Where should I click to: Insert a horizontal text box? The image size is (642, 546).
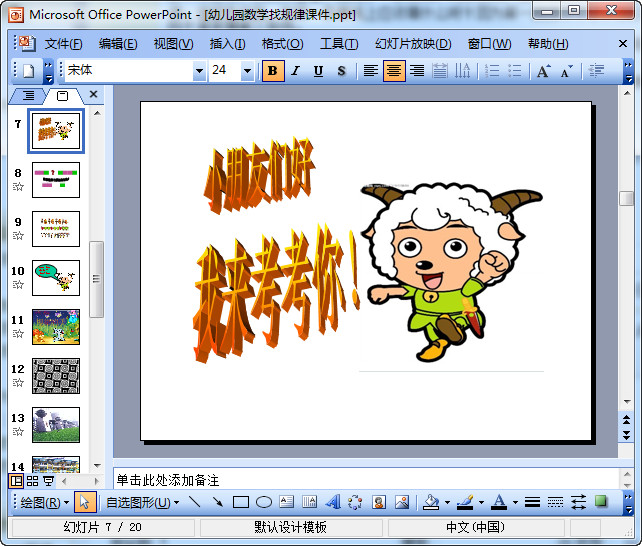click(287, 502)
